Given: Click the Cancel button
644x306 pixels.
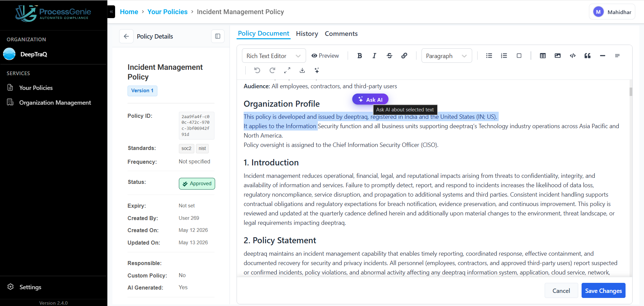Looking at the screenshot, I should [561, 291].
